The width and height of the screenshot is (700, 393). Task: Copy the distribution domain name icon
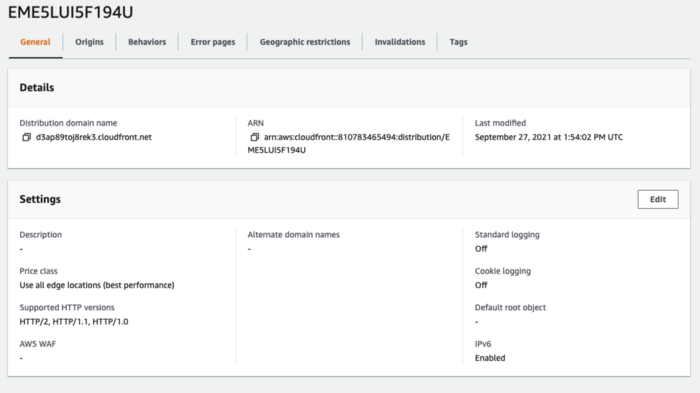click(26, 137)
